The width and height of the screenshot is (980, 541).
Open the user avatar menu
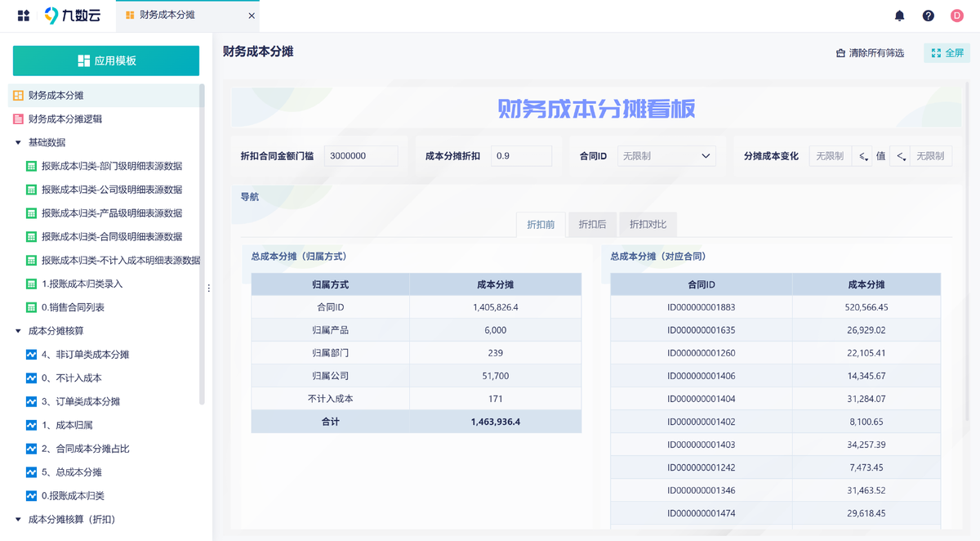point(956,16)
